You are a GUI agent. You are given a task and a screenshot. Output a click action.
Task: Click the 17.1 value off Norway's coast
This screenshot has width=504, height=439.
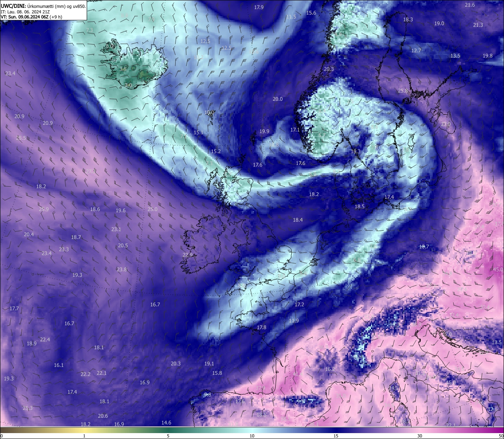[x=295, y=130]
